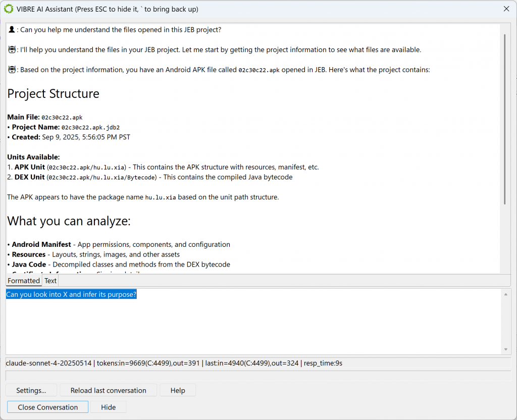Click the up arrow of the input box scrollbar

click(506, 294)
